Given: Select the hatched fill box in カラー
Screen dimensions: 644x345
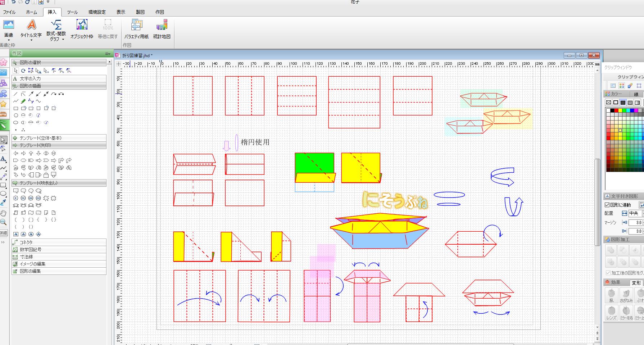Looking at the screenshot, I should coord(630,103).
